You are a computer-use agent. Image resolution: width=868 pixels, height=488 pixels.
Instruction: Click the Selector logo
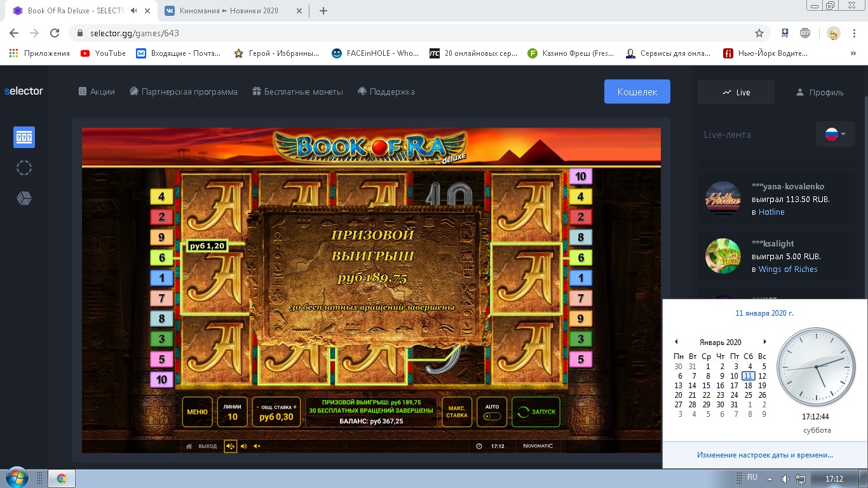coord(24,91)
